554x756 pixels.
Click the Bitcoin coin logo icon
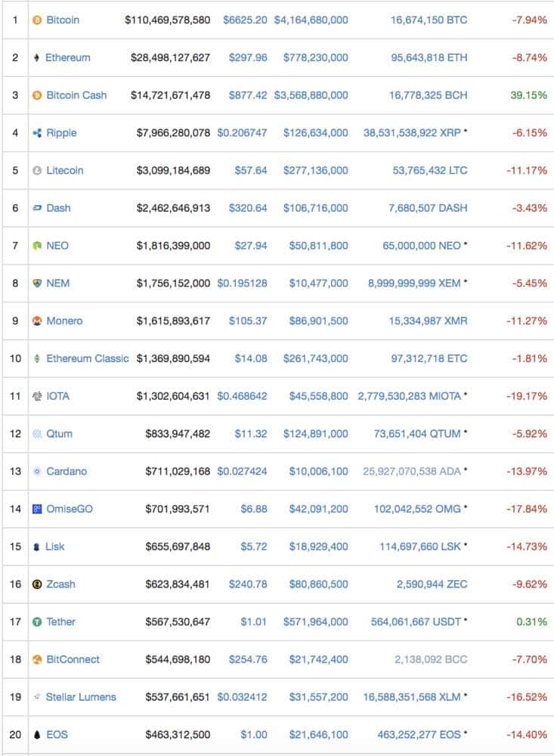point(37,20)
